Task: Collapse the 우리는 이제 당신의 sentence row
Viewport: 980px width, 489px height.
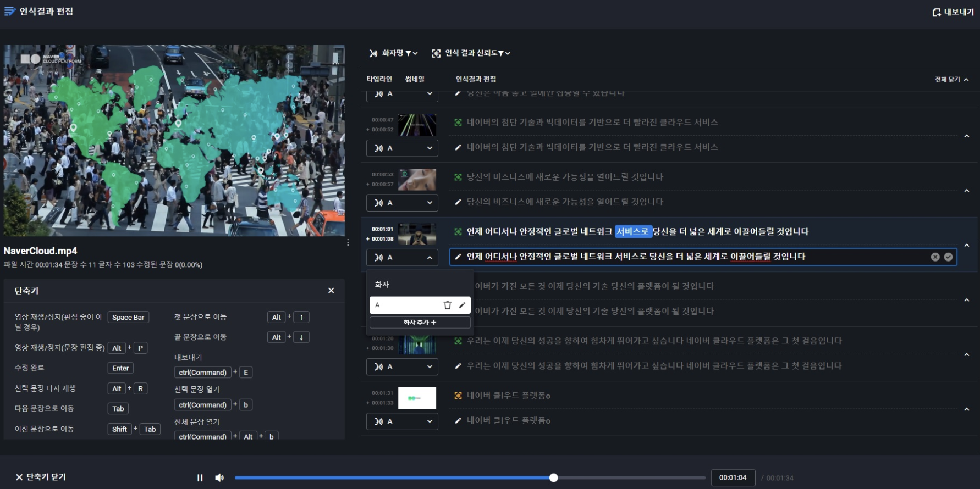Action: [966, 354]
